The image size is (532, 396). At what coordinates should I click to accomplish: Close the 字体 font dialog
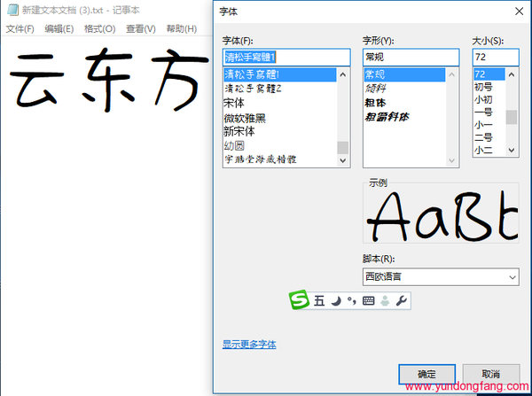click(519, 12)
